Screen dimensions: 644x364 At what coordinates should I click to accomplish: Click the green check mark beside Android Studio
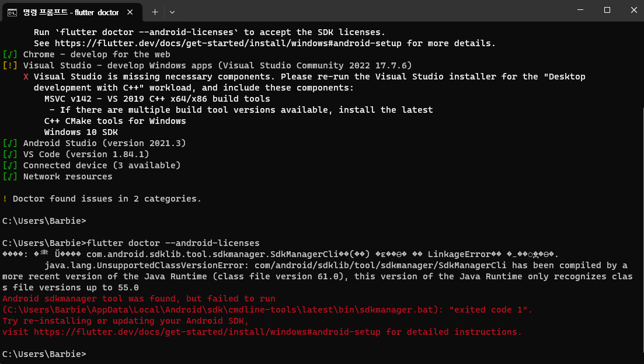10,143
